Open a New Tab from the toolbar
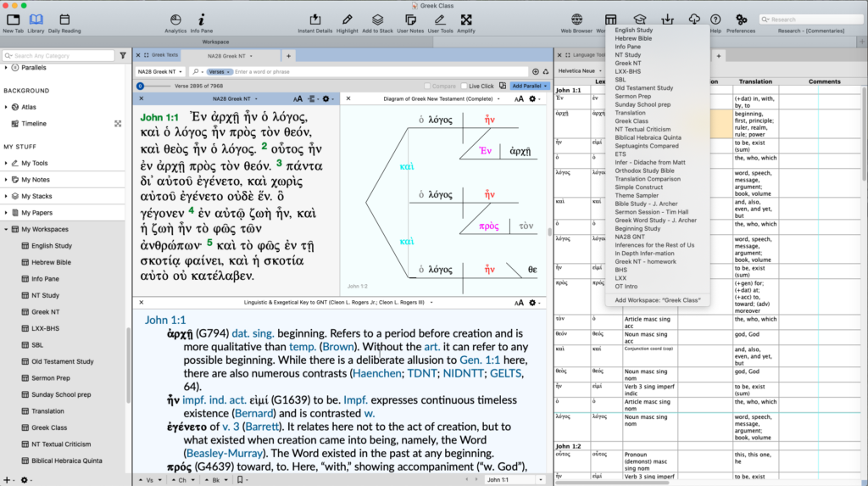868x486 pixels. (13, 23)
